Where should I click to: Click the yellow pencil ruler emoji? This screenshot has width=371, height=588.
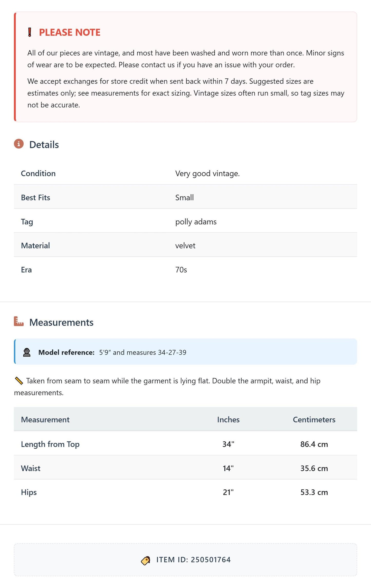coord(19,381)
